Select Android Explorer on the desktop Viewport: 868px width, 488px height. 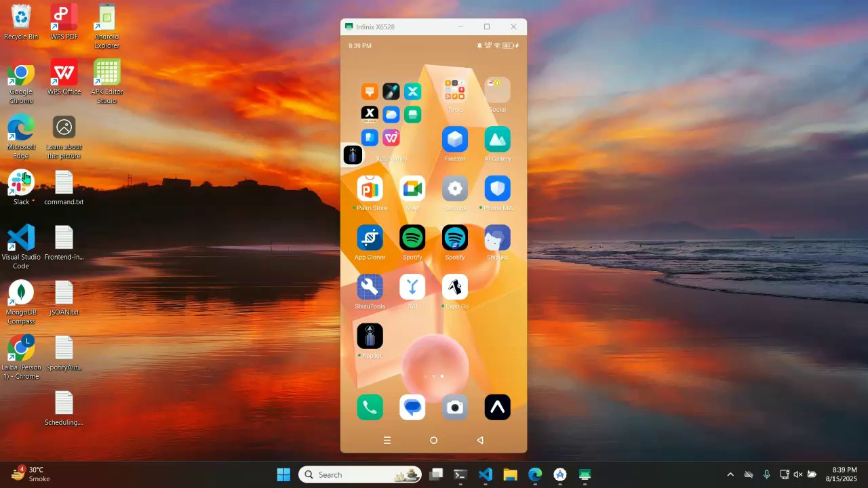(x=106, y=27)
